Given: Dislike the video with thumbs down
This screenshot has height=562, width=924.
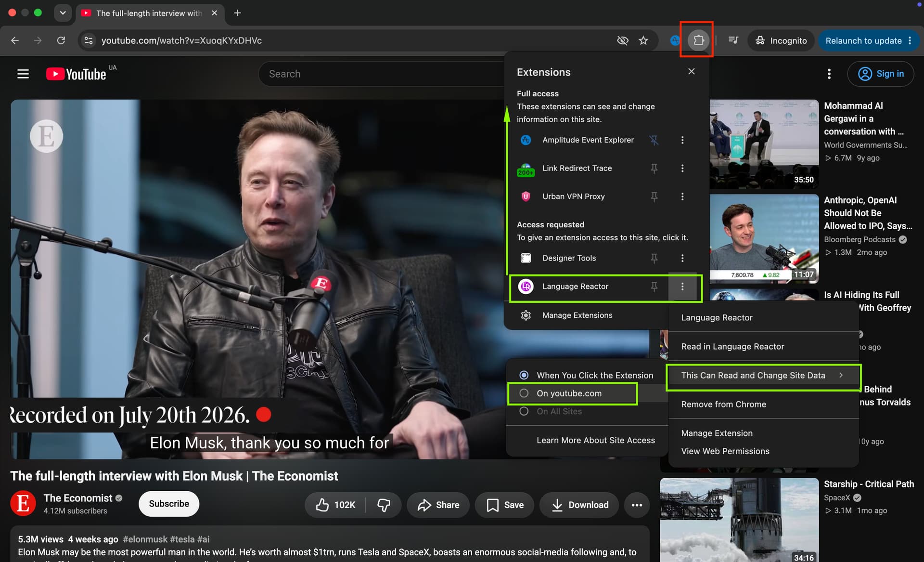Looking at the screenshot, I should [x=384, y=505].
